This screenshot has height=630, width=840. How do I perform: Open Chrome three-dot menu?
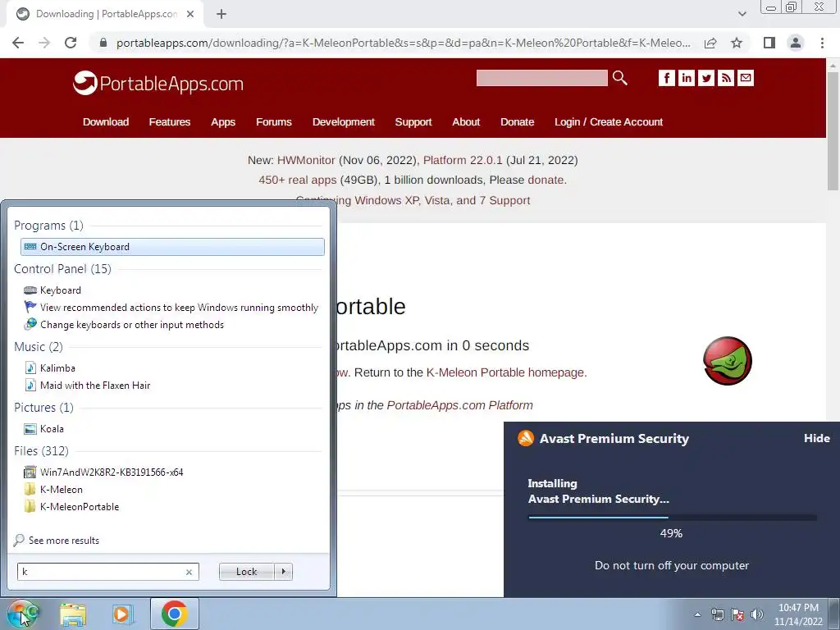[x=822, y=43]
